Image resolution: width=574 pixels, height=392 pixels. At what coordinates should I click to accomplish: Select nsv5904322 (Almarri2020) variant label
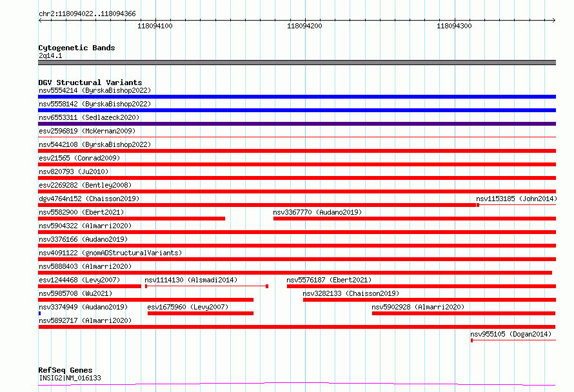[x=85, y=226]
